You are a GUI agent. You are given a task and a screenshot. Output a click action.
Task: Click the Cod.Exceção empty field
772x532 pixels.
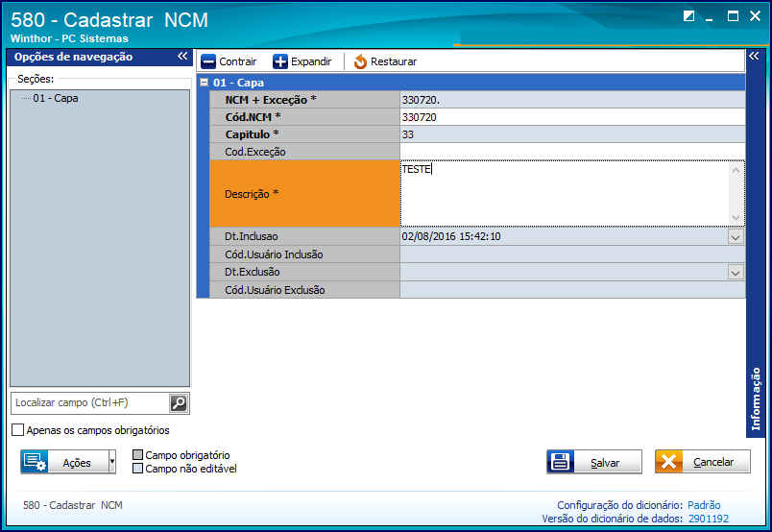click(x=572, y=152)
